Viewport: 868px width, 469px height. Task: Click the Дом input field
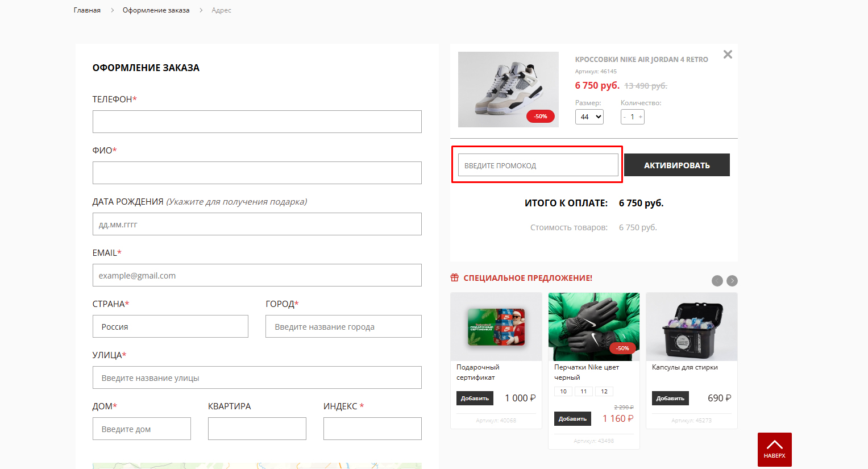(x=142, y=429)
